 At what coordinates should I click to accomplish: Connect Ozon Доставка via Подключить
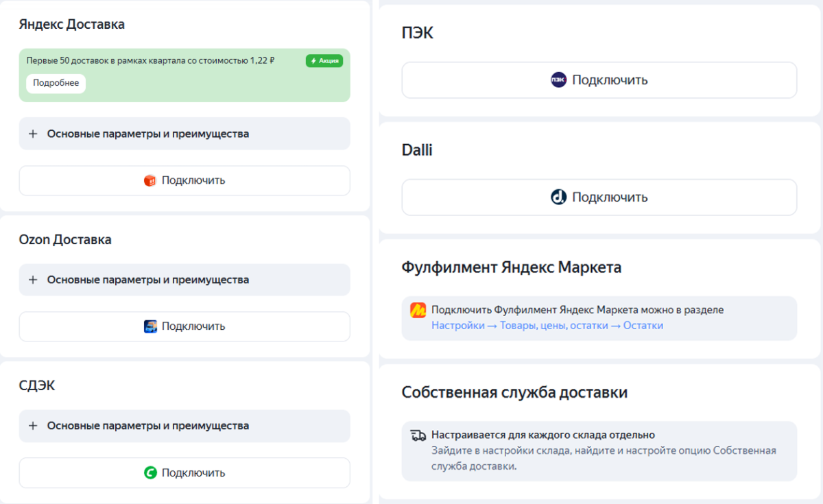184,326
